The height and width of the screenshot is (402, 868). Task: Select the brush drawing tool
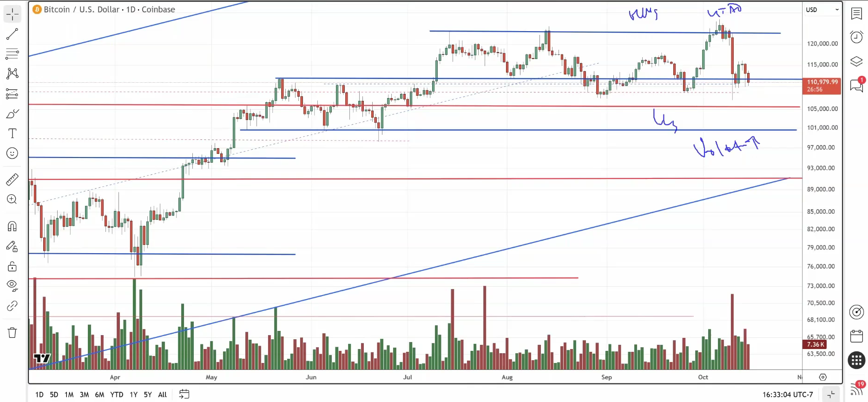tap(12, 114)
